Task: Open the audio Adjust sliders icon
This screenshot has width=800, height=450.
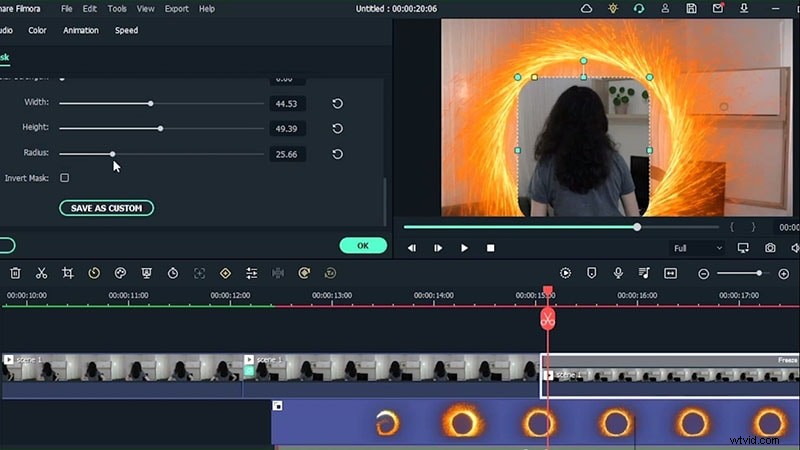Action: (252, 273)
